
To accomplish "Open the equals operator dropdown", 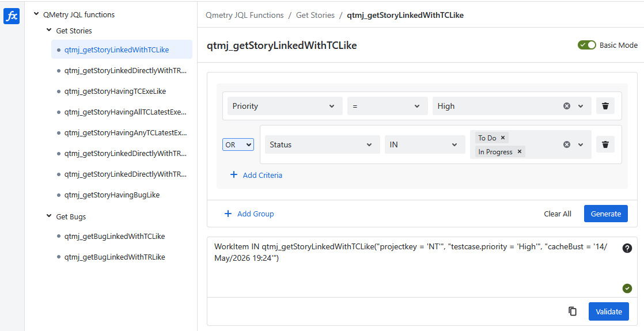I will [x=387, y=106].
